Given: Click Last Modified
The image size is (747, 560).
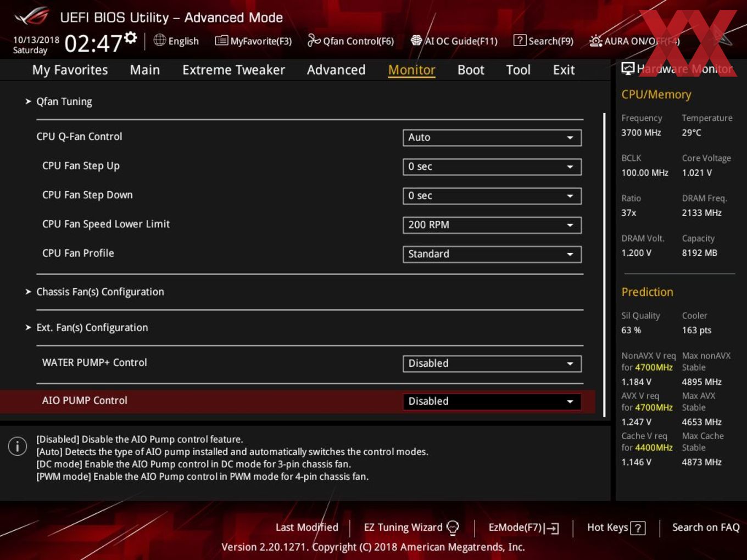Looking at the screenshot, I should [307, 527].
